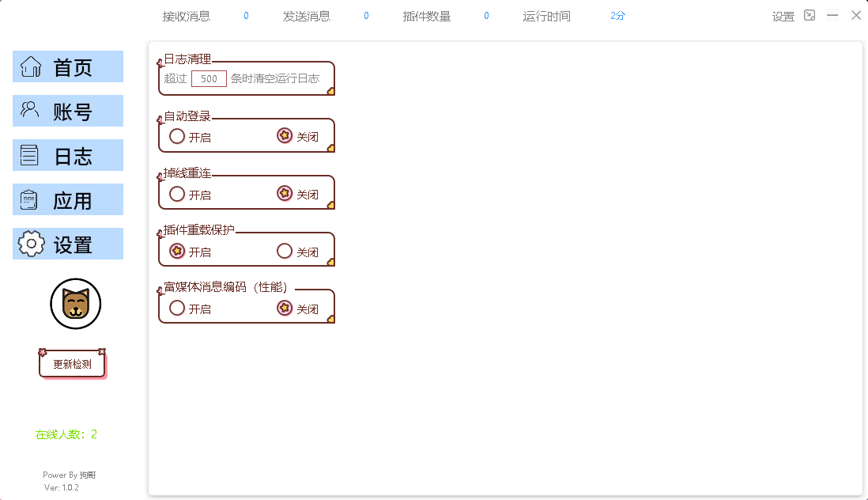Enable 富媒体消息编码 via 开启
The width and height of the screenshot is (868, 500).
click(x=178, y=308)
